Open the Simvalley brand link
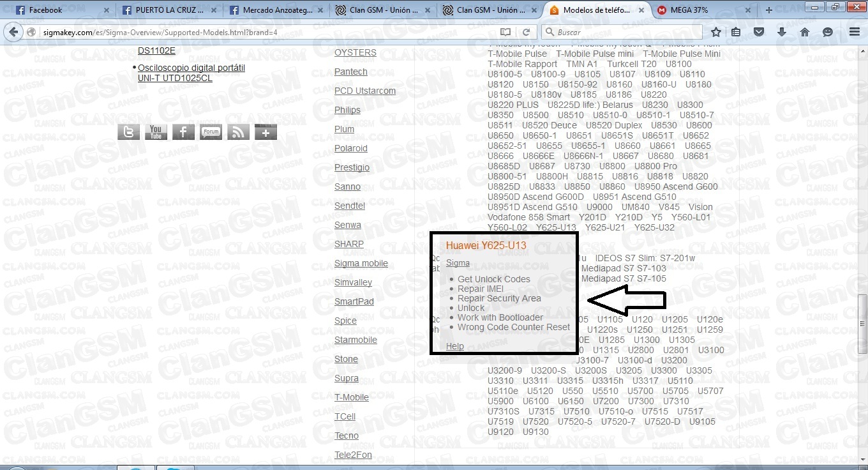This screenshot has width=868, height=470. (353, 282)
